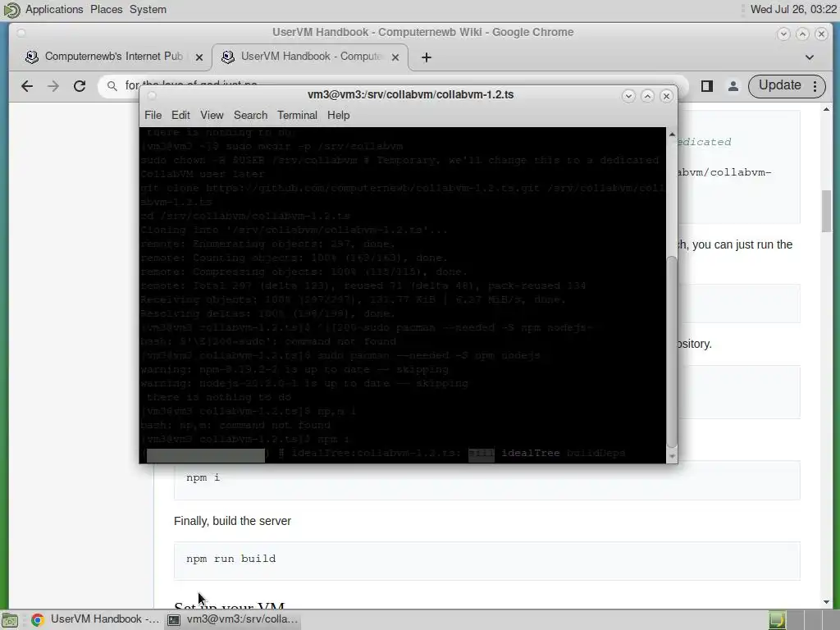Minimize the terminal window
The width and height of the screenshot is (840, 630).
pyautogui.click(x=628, y=96)
